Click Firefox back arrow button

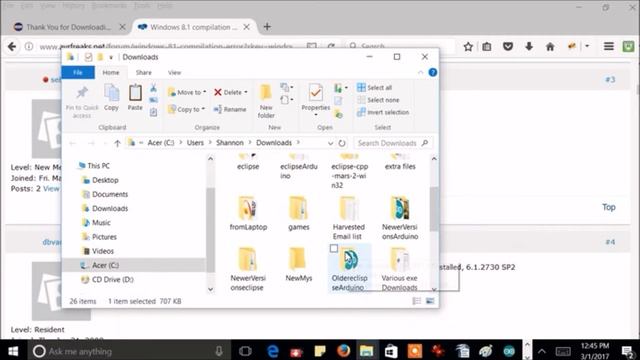pos(12,47)
